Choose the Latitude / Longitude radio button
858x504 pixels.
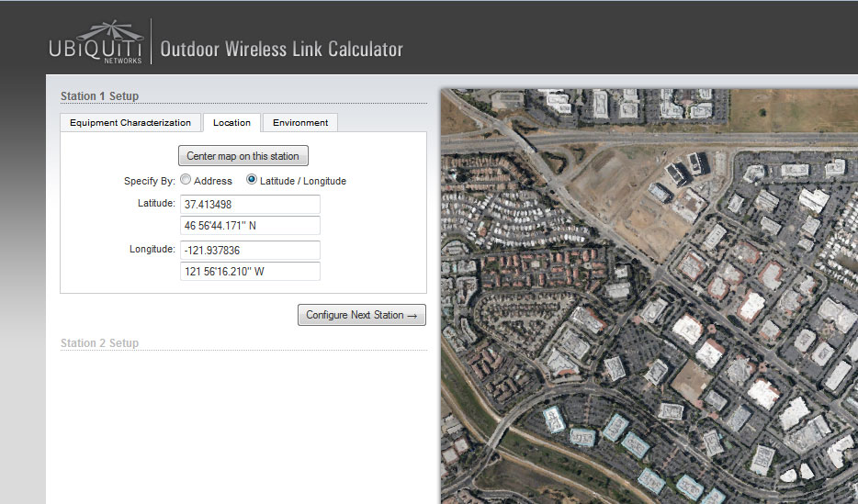pos(252,181)
